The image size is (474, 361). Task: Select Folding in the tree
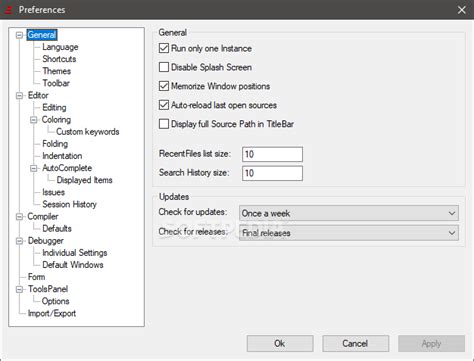click(x=55, y=144)
